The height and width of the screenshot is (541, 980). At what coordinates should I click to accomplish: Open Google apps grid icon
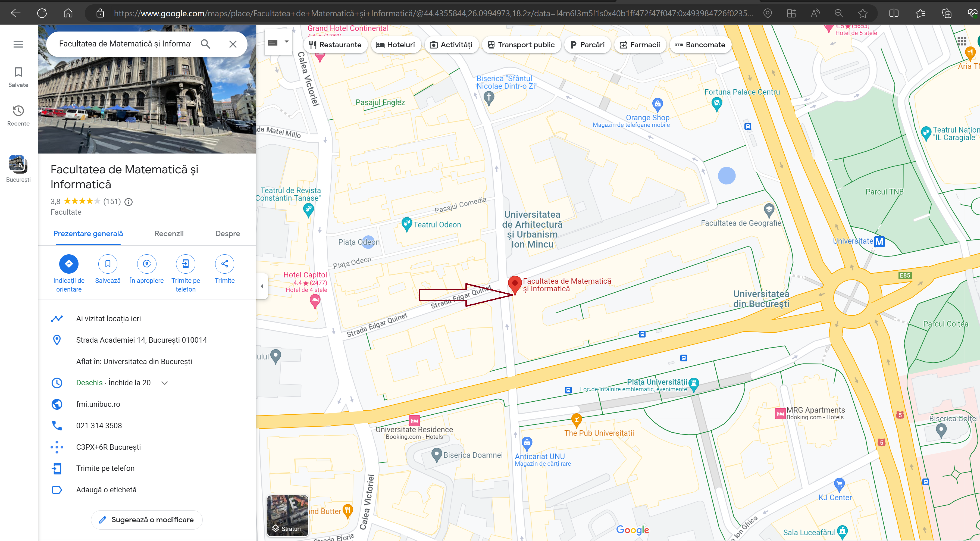(961, 41)
